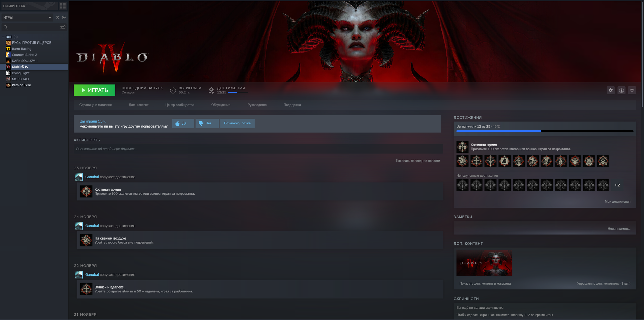Viewport: 644px width, 320px height.
Task: Select MORDHAU in game list
Action: point(20,79)
